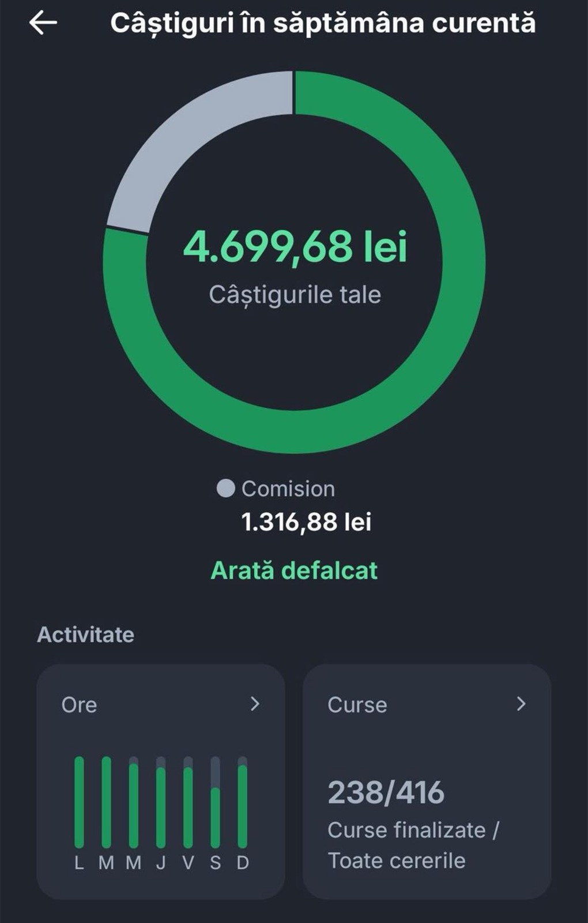The width and height of the screenshot is (588, 923).
Task: Tap the Câștigurile tale label
Action: [295, 295]
